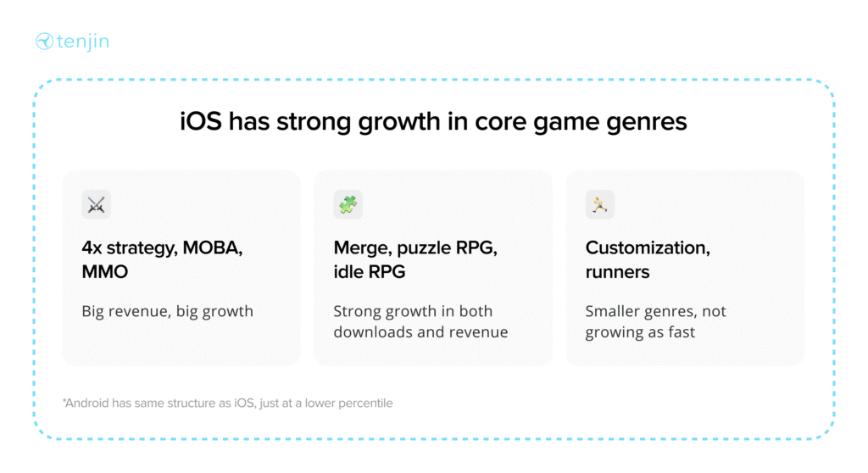
Task: Click 'lower percentile' in the footnote
Action: (x=348, y=403)
